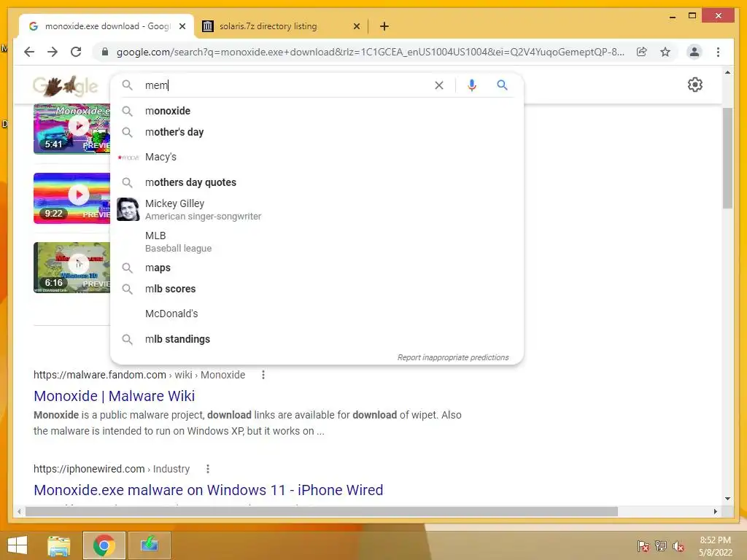Clear the search box text
747x560 pixels.
tap(438, 85)
